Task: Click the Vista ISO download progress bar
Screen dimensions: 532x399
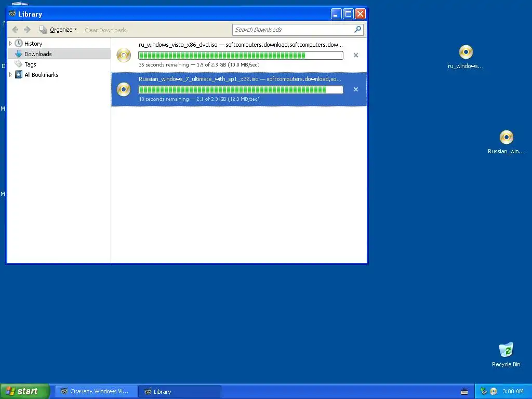Action: 241,55
